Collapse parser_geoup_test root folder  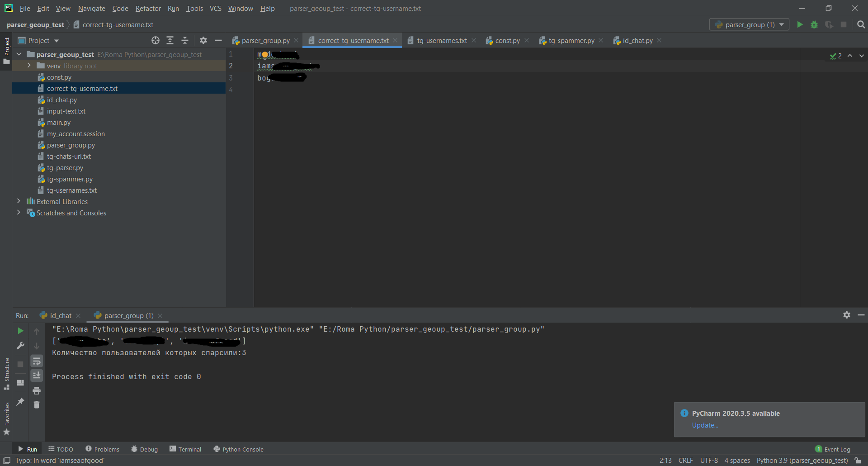(x=19, y=54)
